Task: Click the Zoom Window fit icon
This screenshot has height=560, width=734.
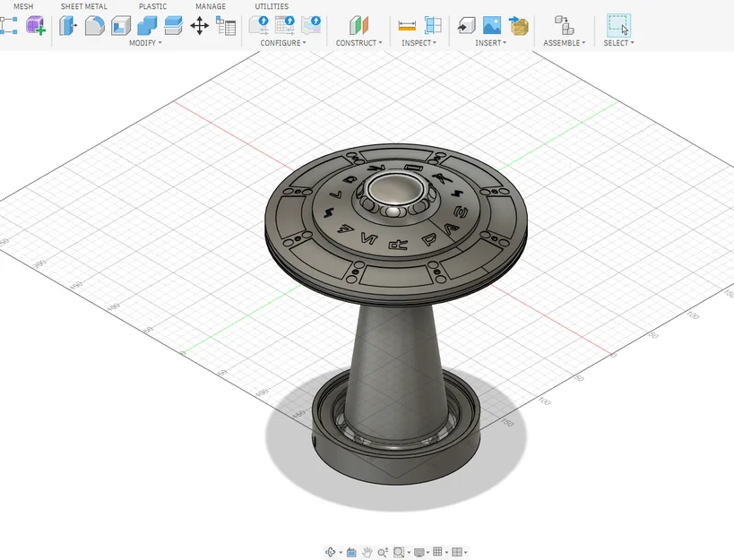Action: tap(399, 553)
